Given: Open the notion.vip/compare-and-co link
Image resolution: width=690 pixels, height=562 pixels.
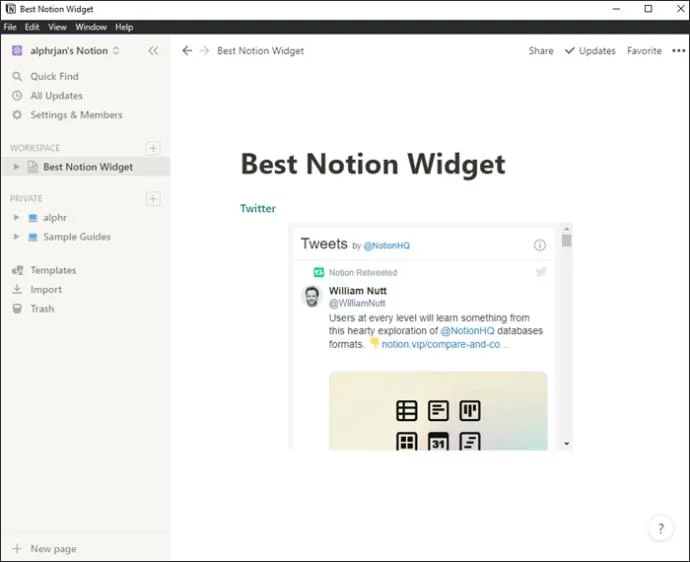Looking at the screenshot, I should [444, 344].
